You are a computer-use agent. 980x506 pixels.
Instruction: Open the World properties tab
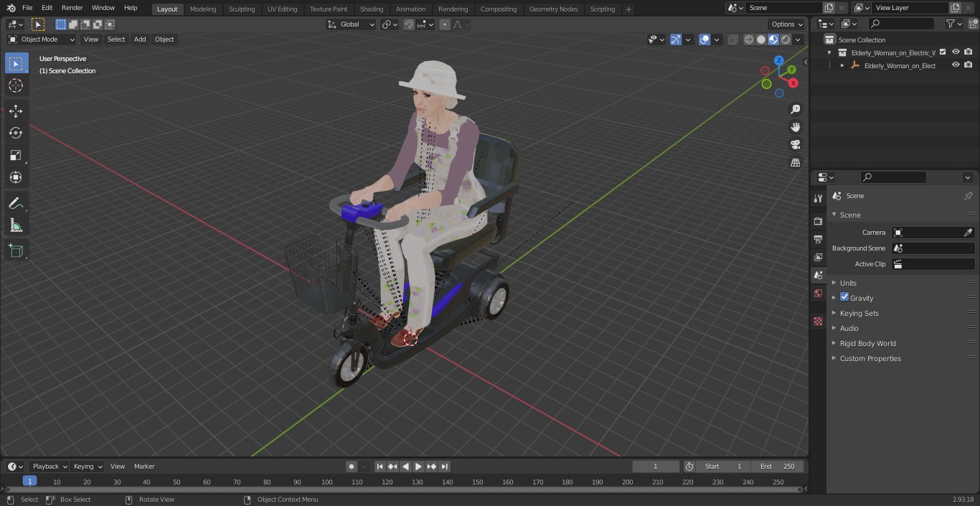pyautogui.click(x=818, y=293)
